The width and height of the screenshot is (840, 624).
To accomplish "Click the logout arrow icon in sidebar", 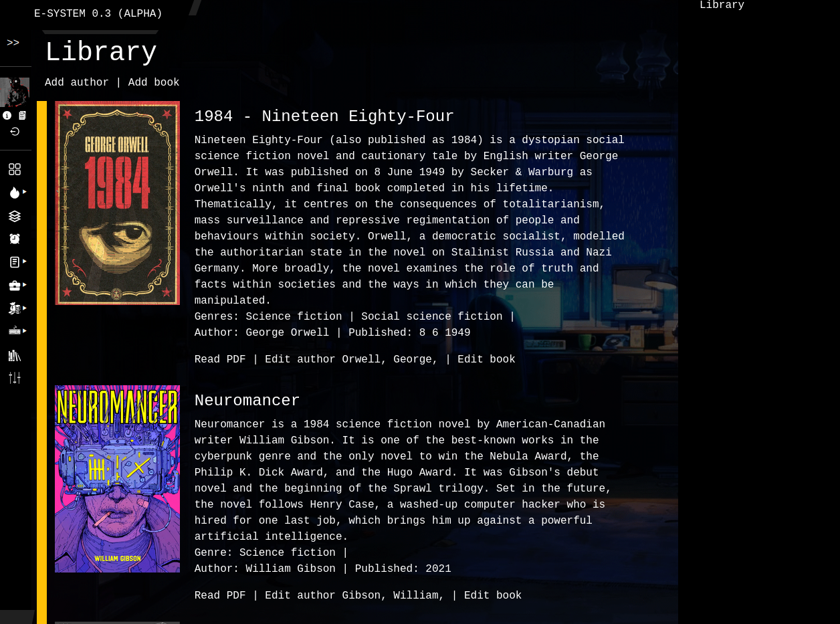I will coord(15,132).
